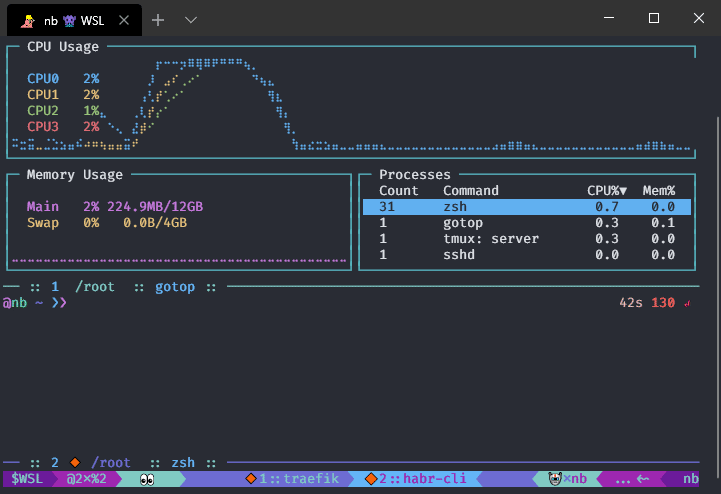This screenshot has width=721, height=494.
Task: Click the $WSL session label
Action: click(27, 479)
